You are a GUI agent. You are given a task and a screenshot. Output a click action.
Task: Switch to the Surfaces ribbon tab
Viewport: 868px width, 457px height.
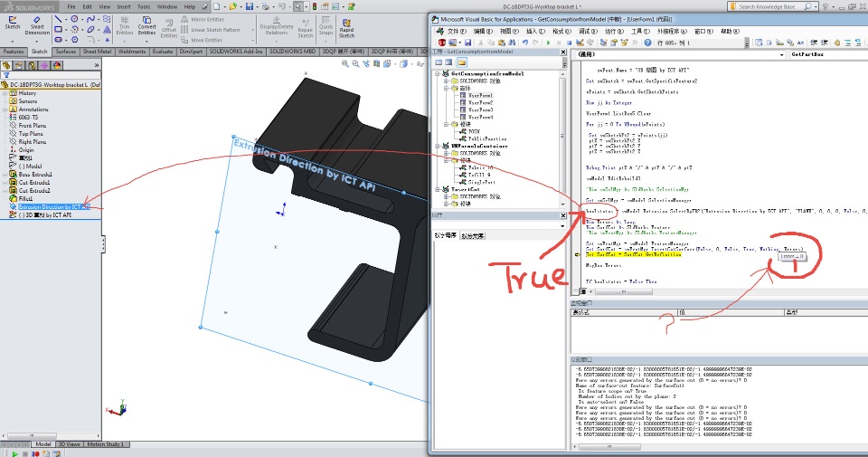pos(66,52)
